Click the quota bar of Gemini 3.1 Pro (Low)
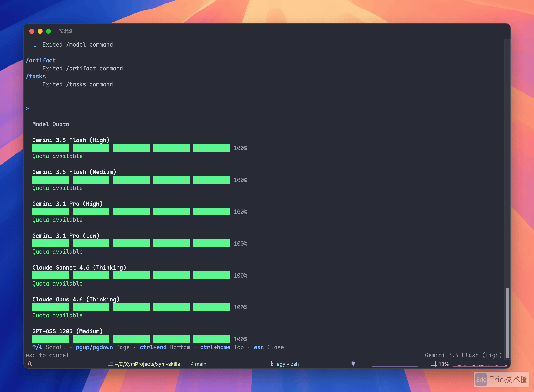The height and width of the screenshot is (392, 534). pos(131,243)
